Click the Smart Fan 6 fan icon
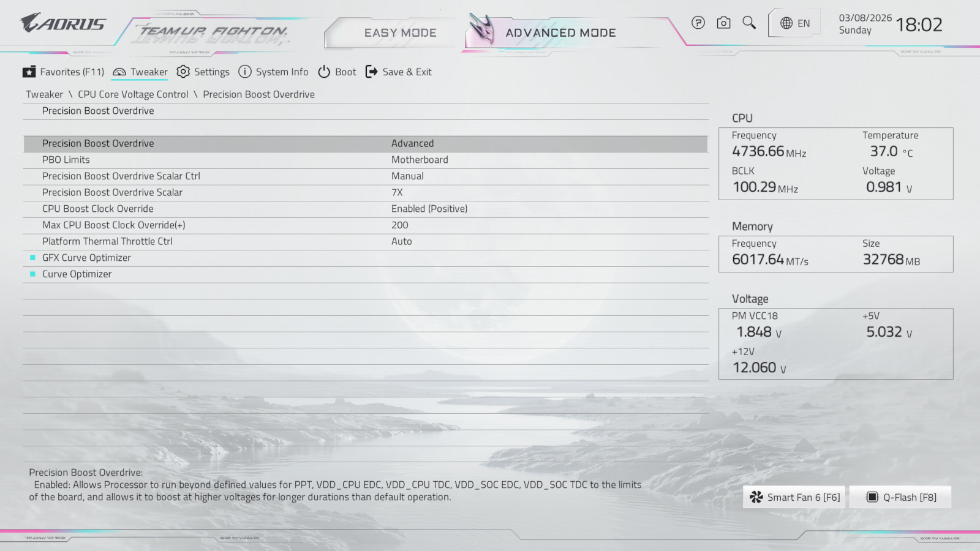Image resolution: width=980 pixels, height=551 pixels. 756,497
